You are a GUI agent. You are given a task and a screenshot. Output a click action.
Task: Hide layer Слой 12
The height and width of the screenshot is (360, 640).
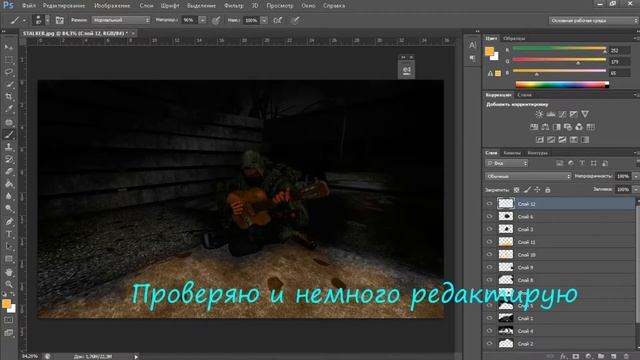click(489, 204)
